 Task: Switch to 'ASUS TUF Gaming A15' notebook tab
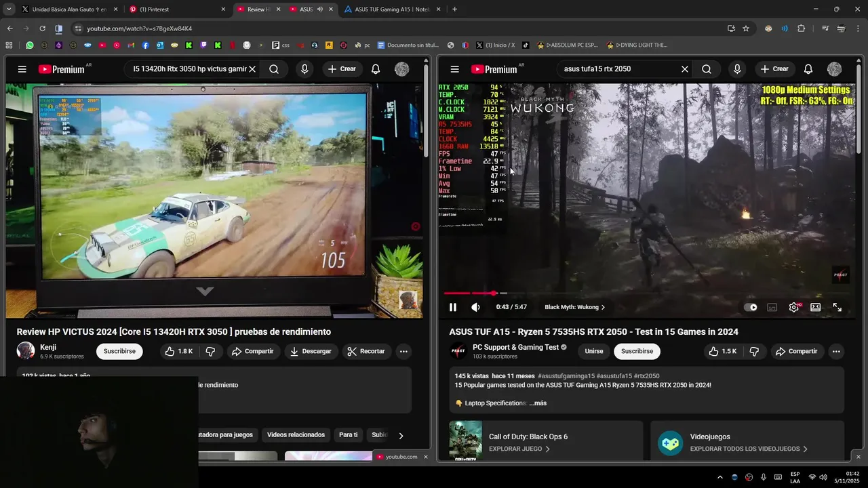click(393, 9)
